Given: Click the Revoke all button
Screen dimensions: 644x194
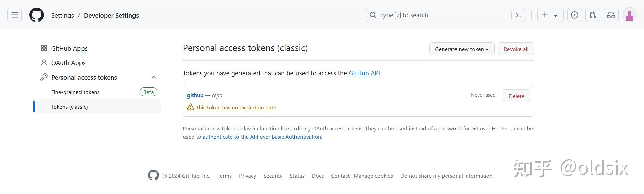Looking at the screenshot, I should pyautogui.click(x=516, y=49).
